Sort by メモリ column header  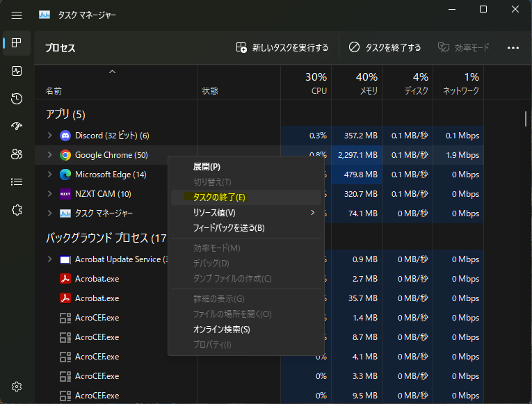point(357,83)
